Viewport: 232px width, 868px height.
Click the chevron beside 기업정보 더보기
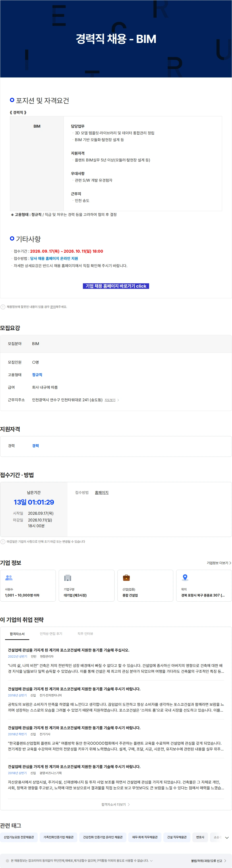coord(230,563)
